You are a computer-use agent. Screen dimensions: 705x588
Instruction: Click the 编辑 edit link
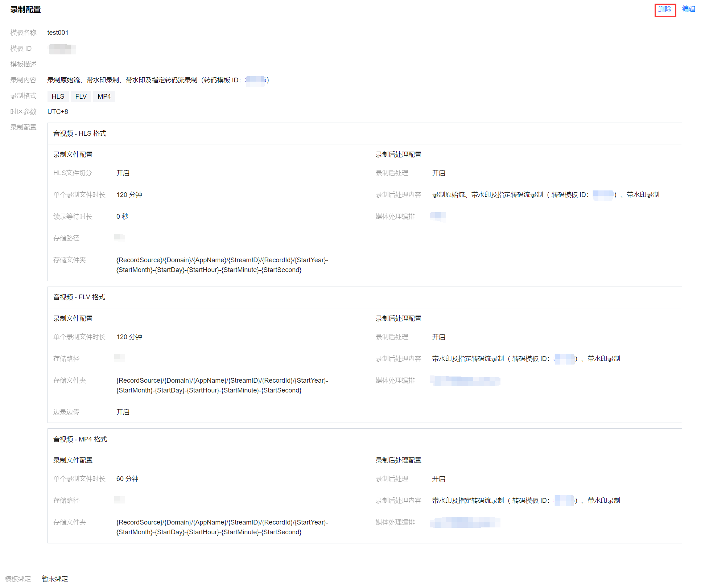(688, 9)
